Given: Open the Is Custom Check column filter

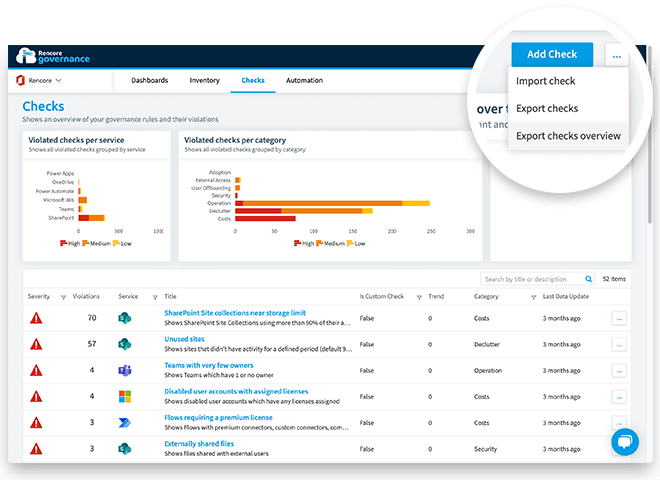Looking at the screenshot, I should tap(419, 297).
